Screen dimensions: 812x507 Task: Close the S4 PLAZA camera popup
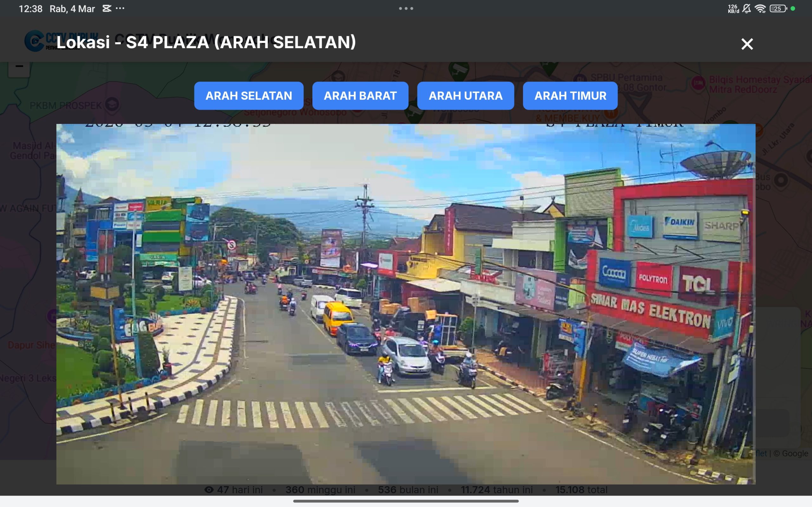747,44
